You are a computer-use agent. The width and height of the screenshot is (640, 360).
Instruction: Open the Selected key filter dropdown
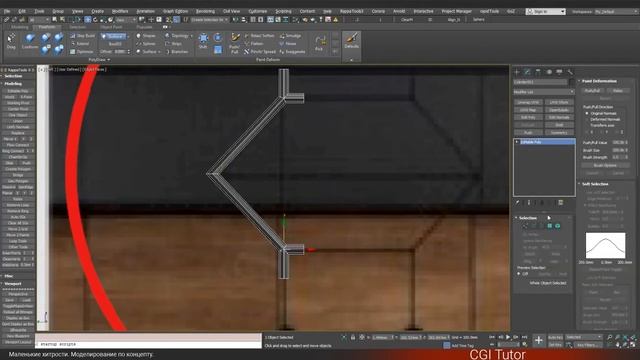584,337
